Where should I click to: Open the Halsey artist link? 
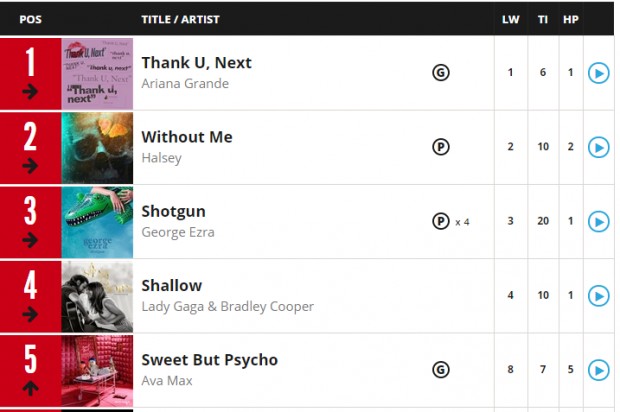pyautogui.click(x=161, y=158)
